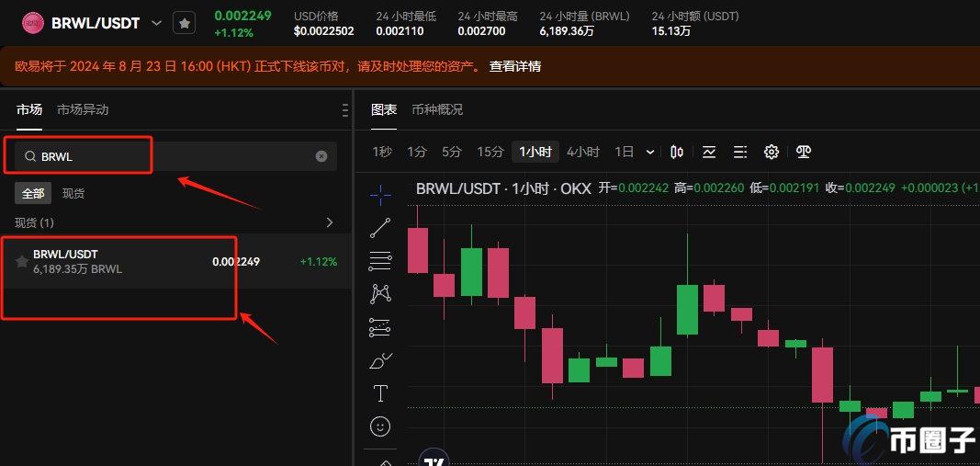The height and width of the screenshot is (466, 980).
Task: Clear the search text with the X icon
Action: (321, 156)
